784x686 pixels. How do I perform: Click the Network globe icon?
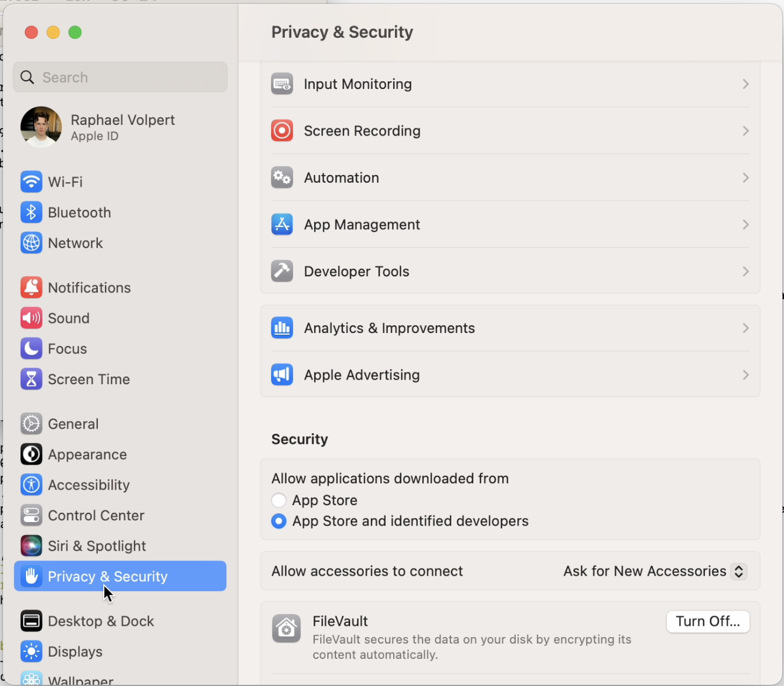click(31, 243)
